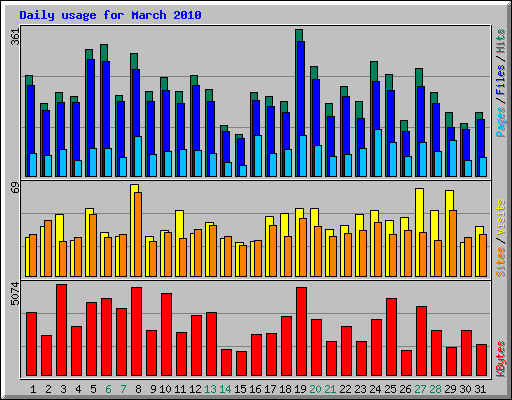Select day label "8" on the x-axis
Screen dimensions: 512x400
coord(138,389)
